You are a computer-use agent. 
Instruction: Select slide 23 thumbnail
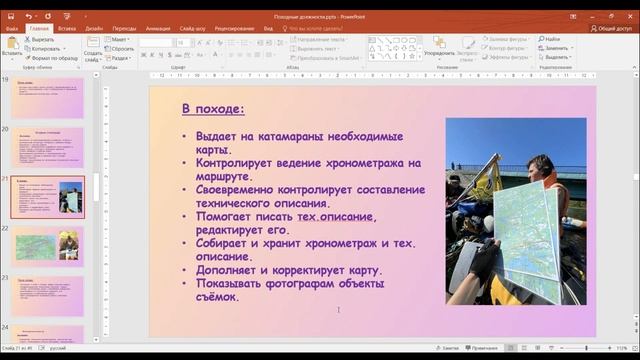point(47,296)
